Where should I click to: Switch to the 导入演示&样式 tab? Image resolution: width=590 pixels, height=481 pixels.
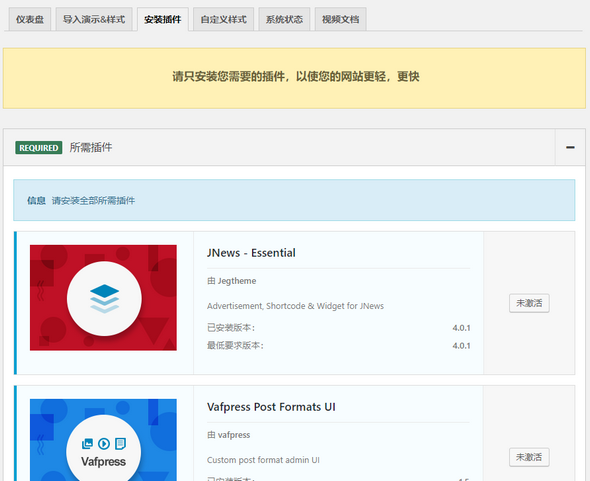[94, 19]
